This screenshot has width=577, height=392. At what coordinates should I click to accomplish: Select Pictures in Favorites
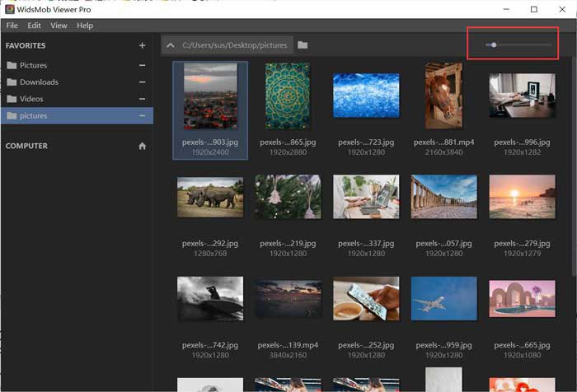(x=77, y=65)
